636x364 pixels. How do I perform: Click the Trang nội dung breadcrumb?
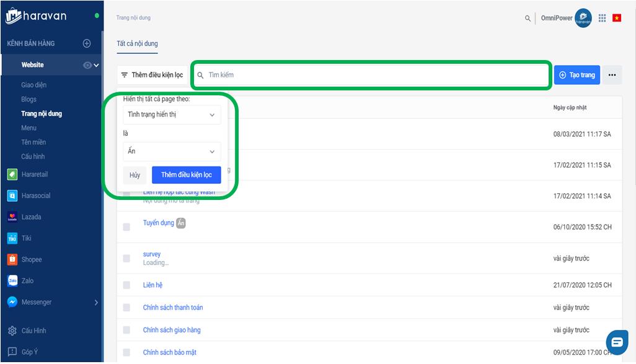133,18
